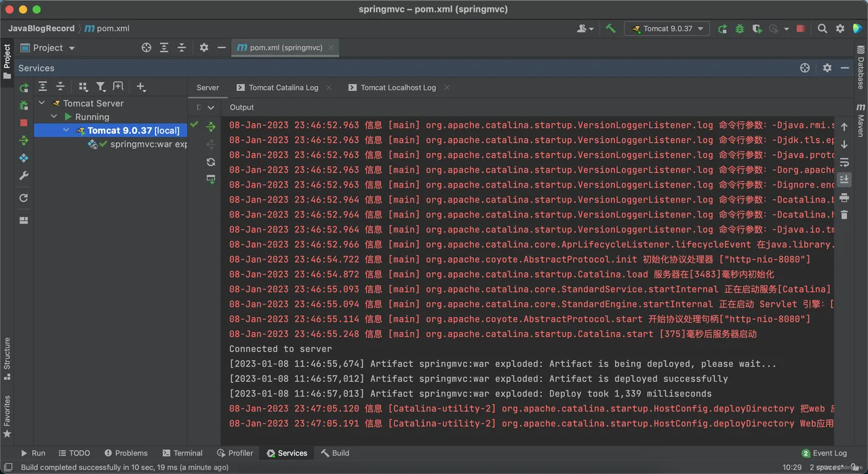Screen dimensions: 868x474
Task: Open the Add Service plus icon
Action: pos(141,87)
